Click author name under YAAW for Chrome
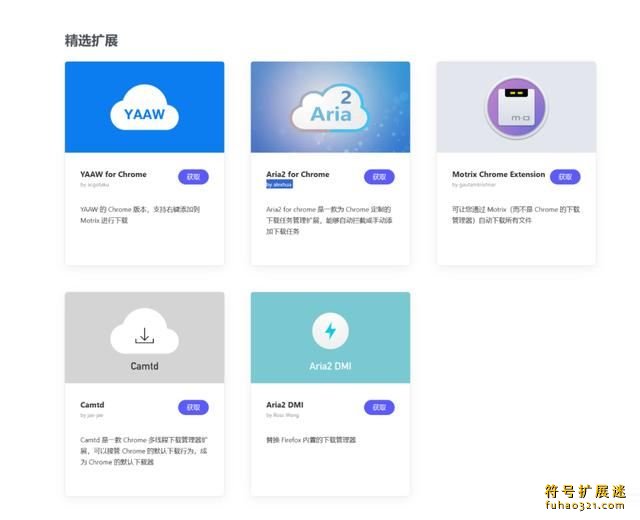Image resolution: width=640 pixels, height=520 pixels. point(94,184)
